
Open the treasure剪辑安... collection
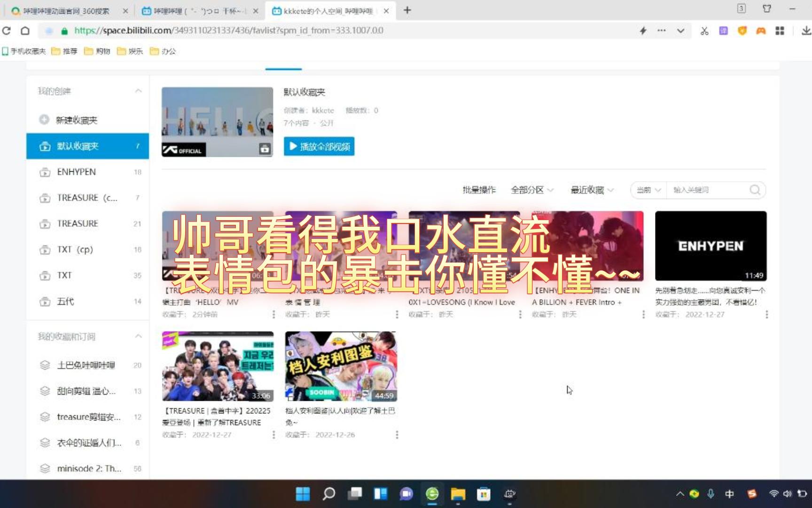tap(87, 417)
